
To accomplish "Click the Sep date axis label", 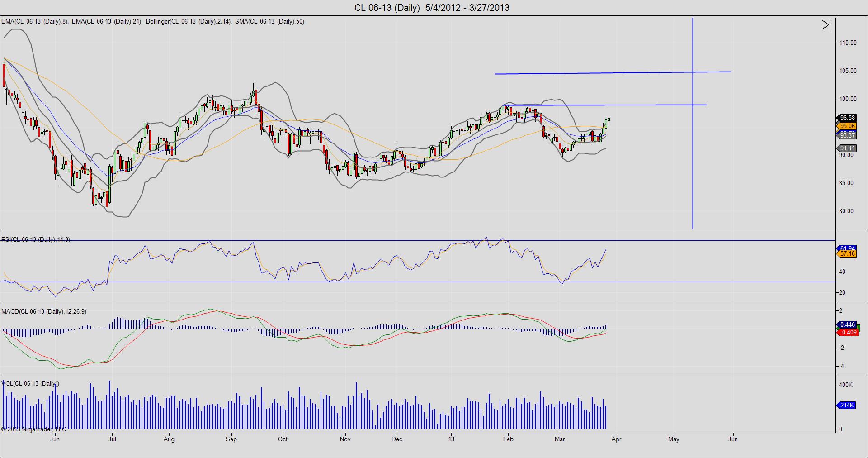I will [x=231, y=439].
